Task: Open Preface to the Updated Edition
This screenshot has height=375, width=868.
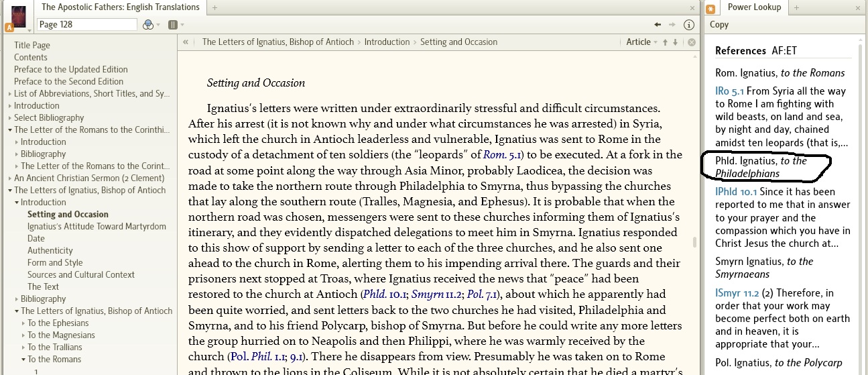Action: (71, 70)
